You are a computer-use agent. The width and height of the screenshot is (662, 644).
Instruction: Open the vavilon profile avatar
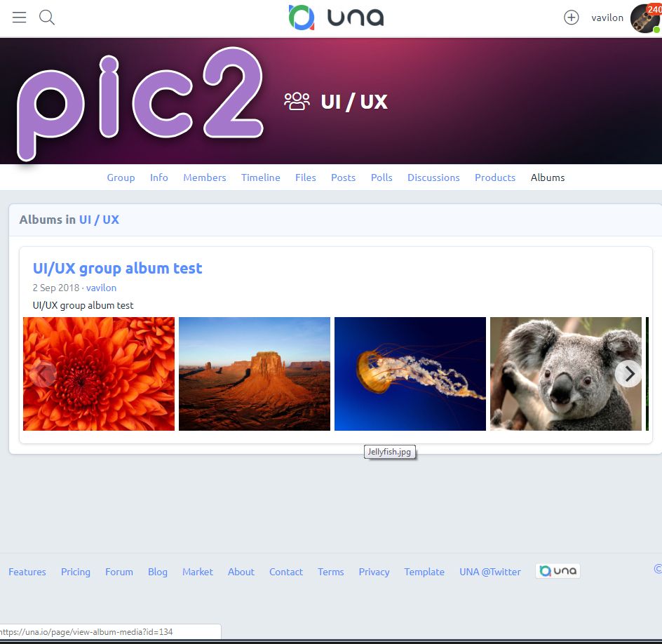pyautogui.click(x=644, y=18)
